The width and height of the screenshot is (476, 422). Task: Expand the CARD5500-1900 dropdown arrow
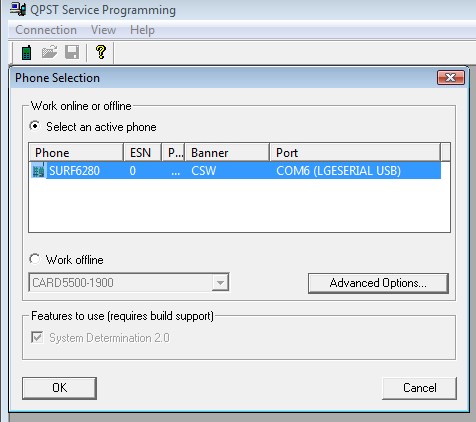pos(220,283)
